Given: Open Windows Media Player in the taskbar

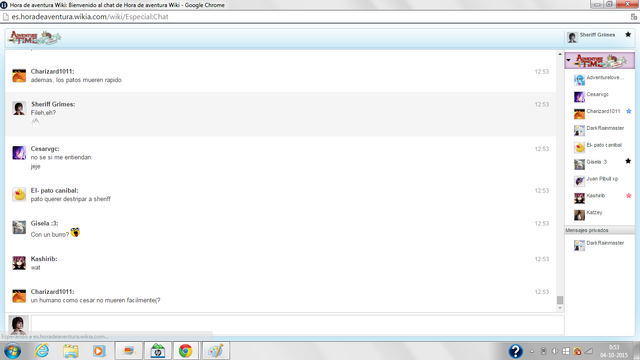Looking at the screenshot, I should (x=99, y=351).
